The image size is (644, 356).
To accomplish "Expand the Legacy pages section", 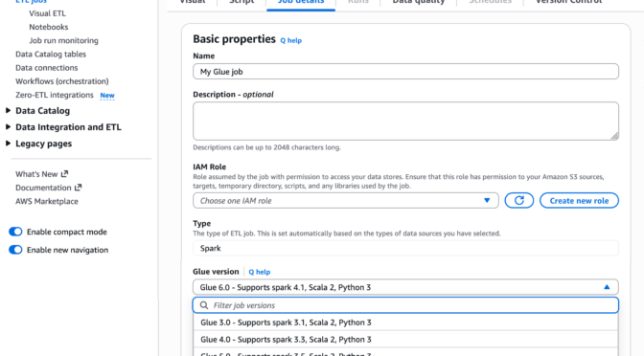I will point(8,144).
